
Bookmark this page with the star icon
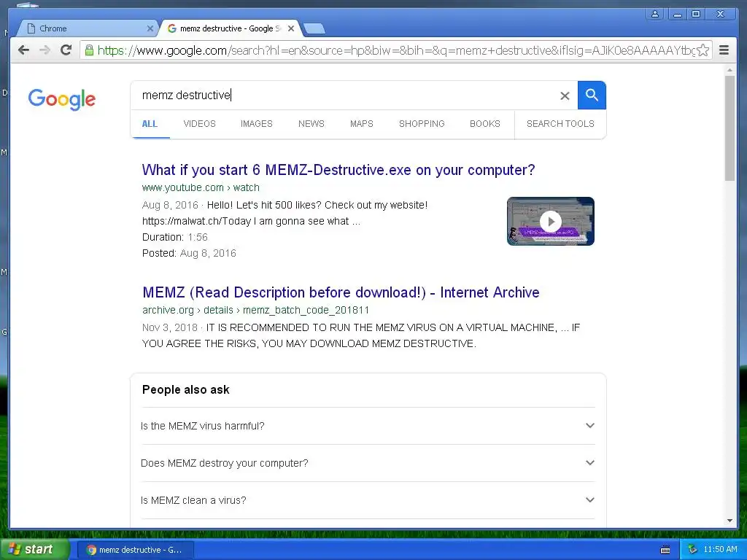[703, 50]
